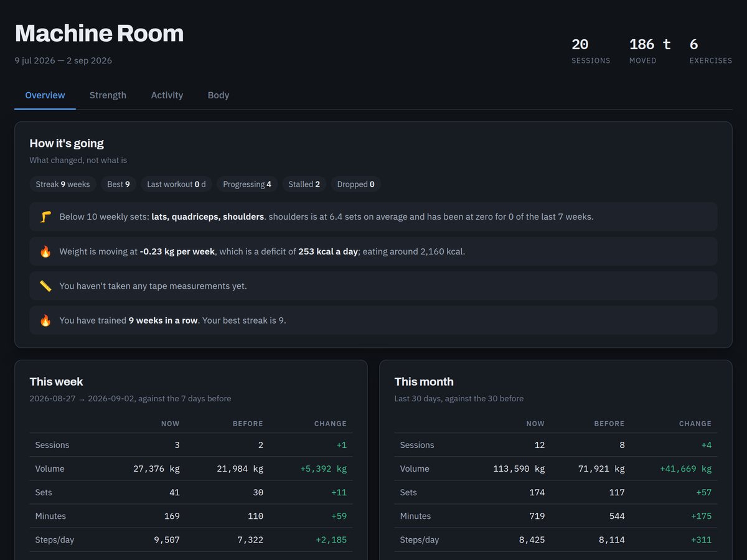Click the Steps/day row label in This week
Image resolution: width=747 pixels, height=560 pixels.
(x=55, y=539)
